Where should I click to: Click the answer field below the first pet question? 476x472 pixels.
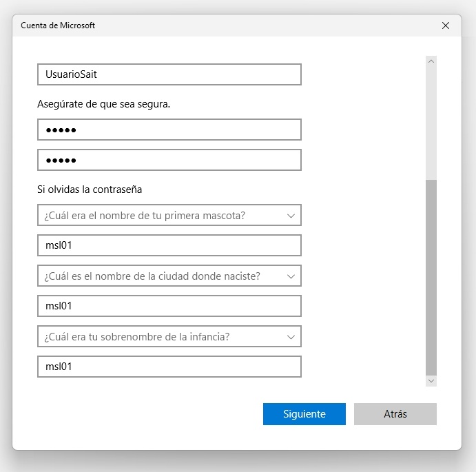pyautogui.click(x=169, y=245)
